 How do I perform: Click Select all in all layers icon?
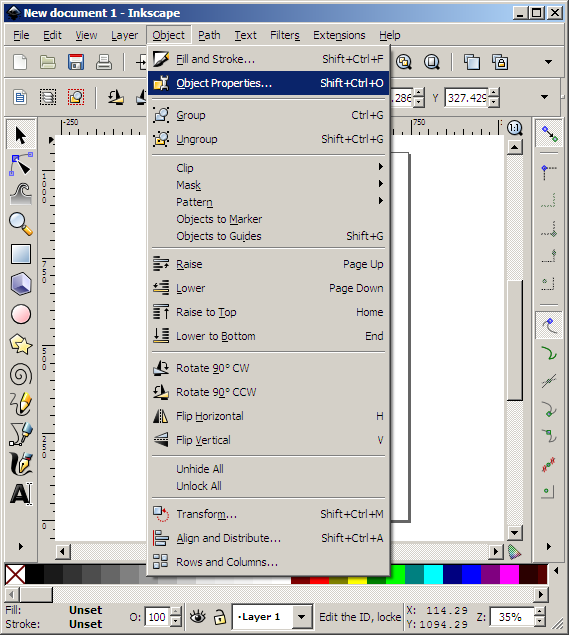[x=48, y=97]
